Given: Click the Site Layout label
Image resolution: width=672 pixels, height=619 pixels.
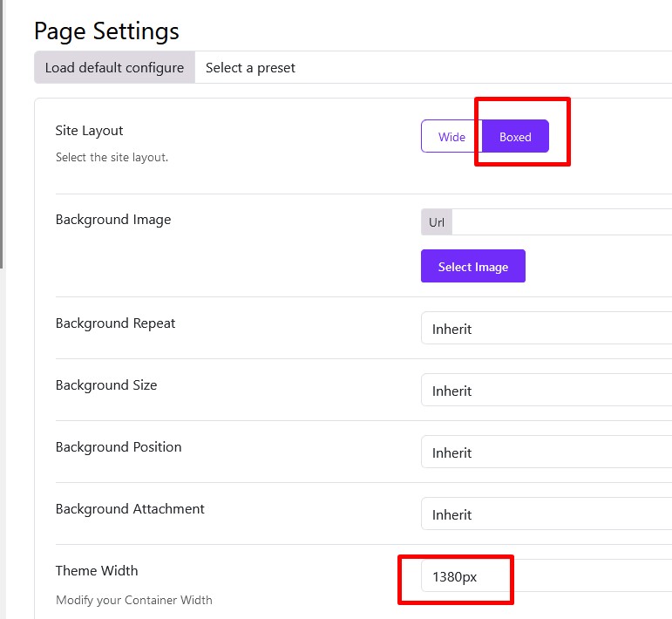Looking at the screenshot, I should pos(89,130).
